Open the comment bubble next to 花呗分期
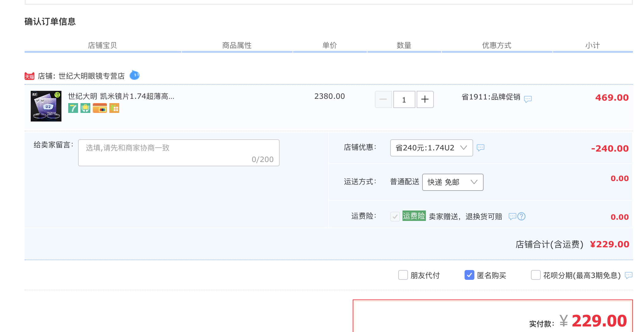 tap(629, 275)
